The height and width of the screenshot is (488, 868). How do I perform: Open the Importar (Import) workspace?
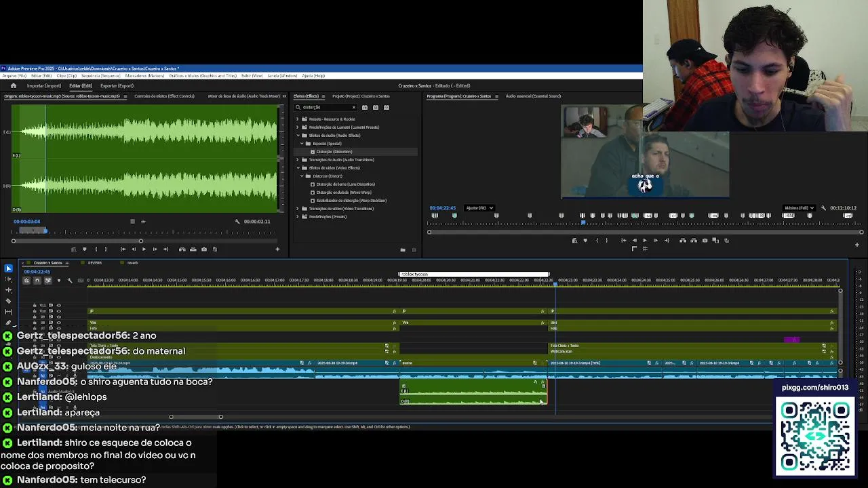point(44,86)
